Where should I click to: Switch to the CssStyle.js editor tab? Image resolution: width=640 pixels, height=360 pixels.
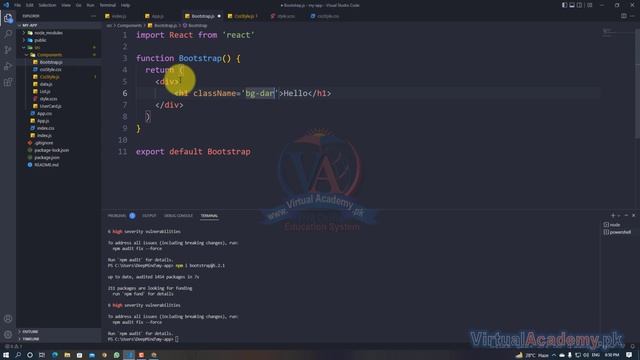245,16
